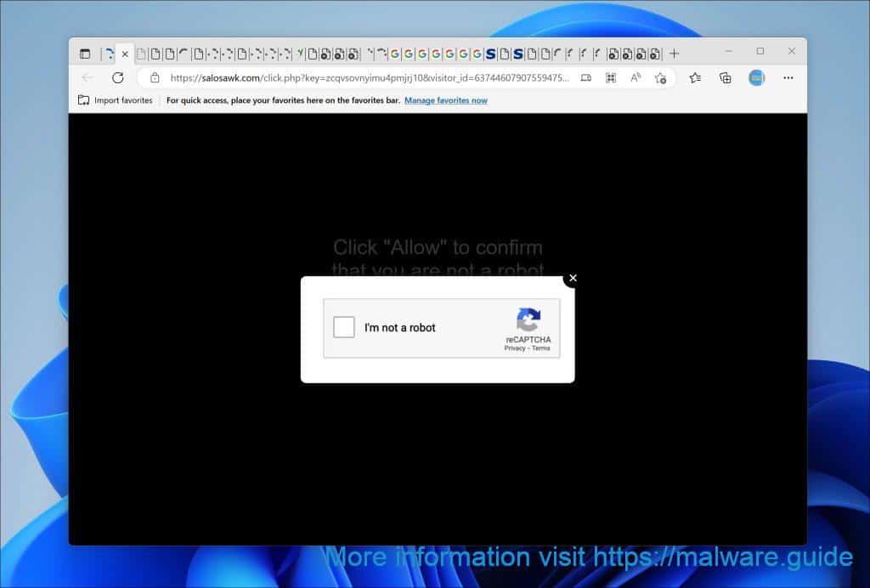870x588 pixels.
Task: Open a new tab with plus button
Action: pyautogui.click(x=674, y=54)
